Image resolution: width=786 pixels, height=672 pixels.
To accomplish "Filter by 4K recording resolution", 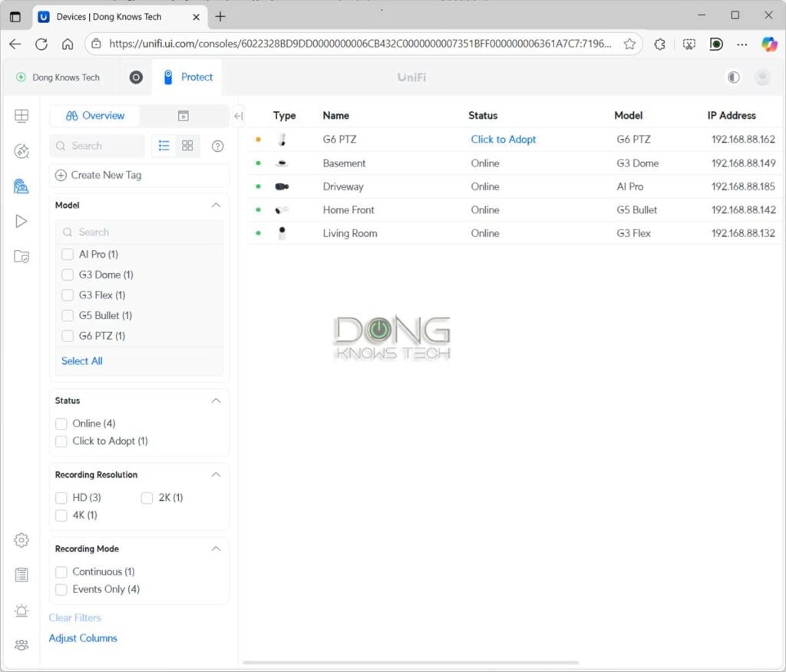I will click(61, 516).
